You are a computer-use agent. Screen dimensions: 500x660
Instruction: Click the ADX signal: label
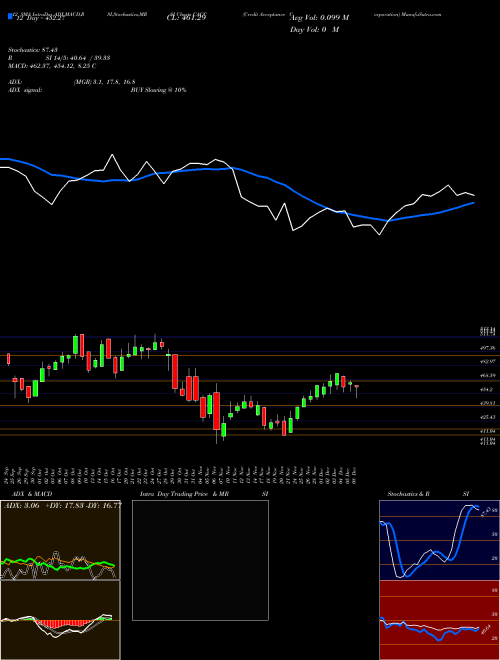point(25,90)
